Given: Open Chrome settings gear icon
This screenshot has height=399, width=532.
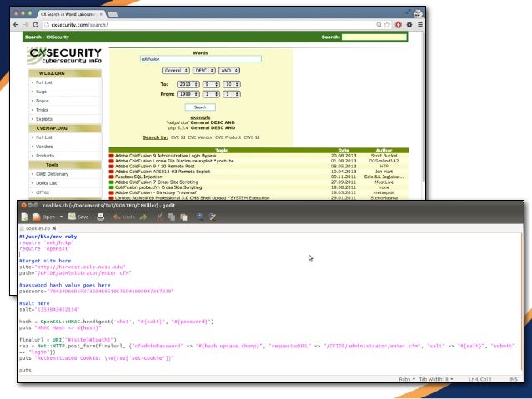Looking at the screenshot, I should [409, 25].
